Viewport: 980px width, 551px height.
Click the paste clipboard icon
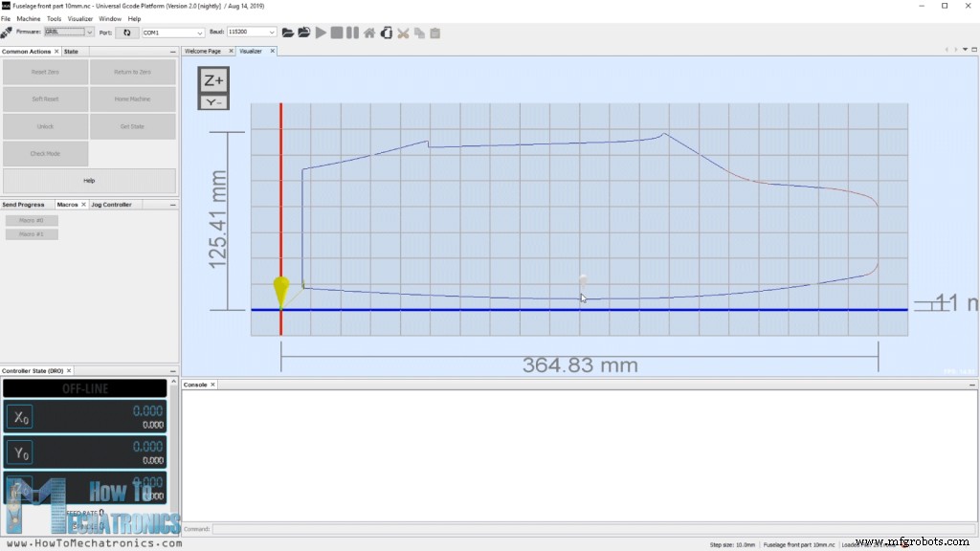click(434, 33)
